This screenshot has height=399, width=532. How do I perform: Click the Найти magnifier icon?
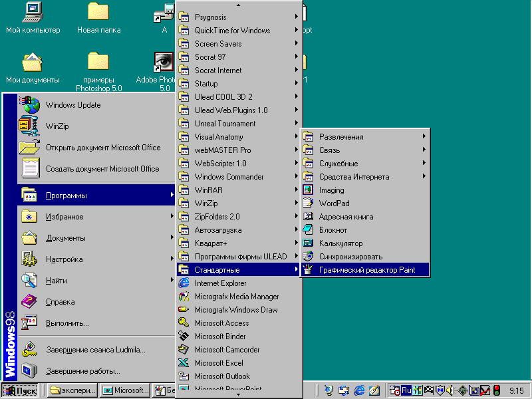click(x=29, y=280)
